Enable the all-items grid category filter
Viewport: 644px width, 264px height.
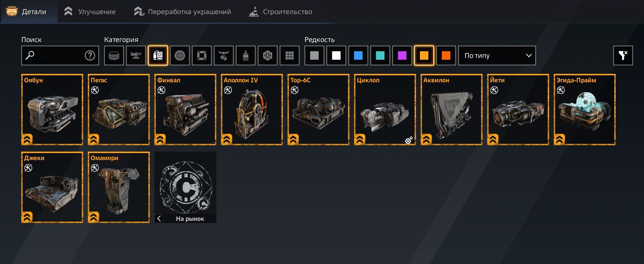pos(290,55)
